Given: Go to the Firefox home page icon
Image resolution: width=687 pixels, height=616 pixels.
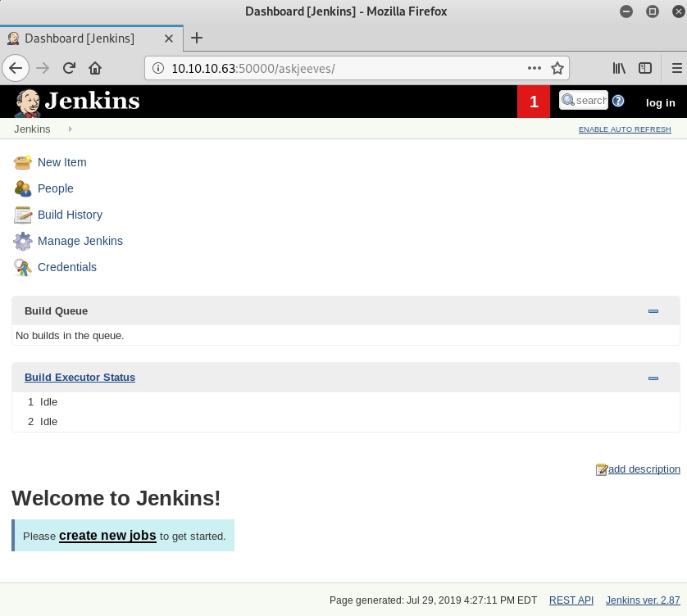Looking at the screenshot, I should point(95,68).
